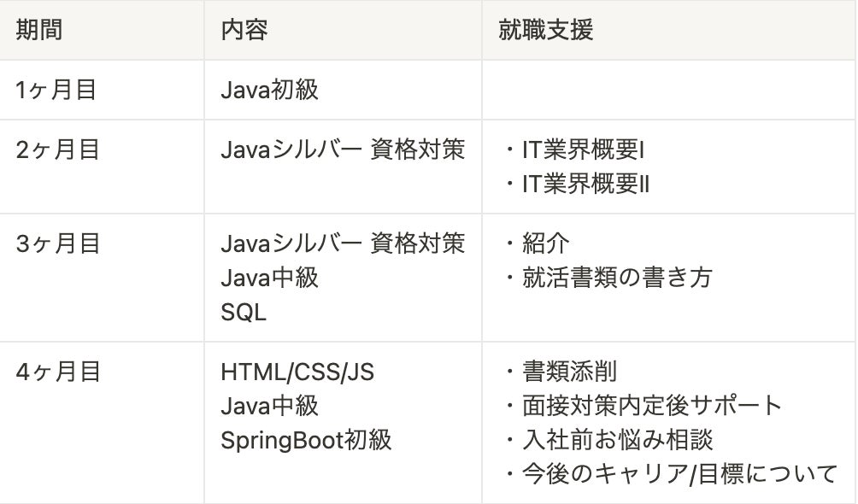Select the 1ヶ月目 period cell
The image size is (858, 504).
tap(56, 90)
